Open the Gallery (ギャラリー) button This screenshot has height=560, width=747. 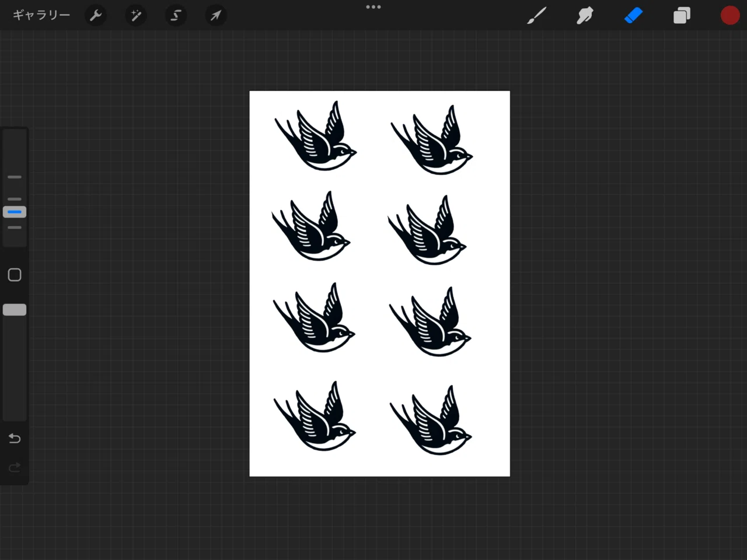(41, 15)
